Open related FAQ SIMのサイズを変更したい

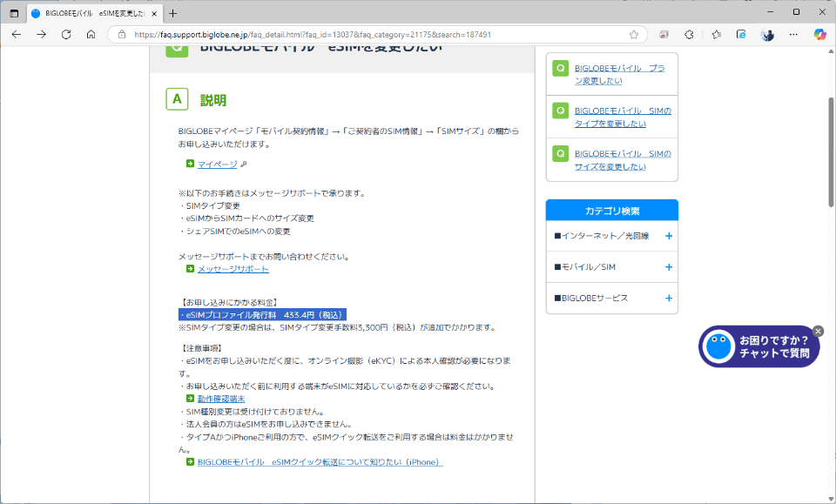(x=623, y=160)
